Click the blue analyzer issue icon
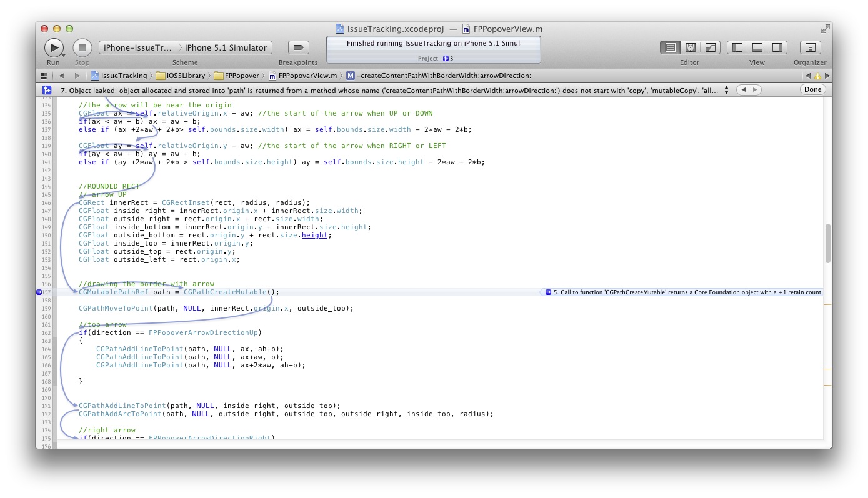 [46, 90]
